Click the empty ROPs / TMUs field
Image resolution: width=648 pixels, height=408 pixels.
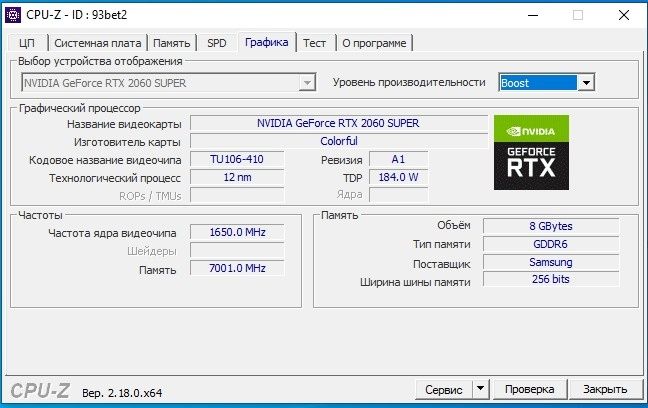[237, 195]
